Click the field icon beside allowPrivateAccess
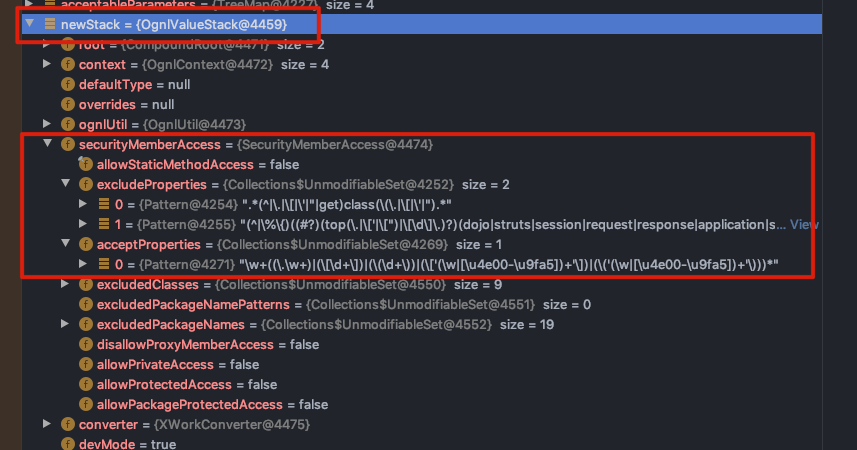857x450 pixels. 86,364
